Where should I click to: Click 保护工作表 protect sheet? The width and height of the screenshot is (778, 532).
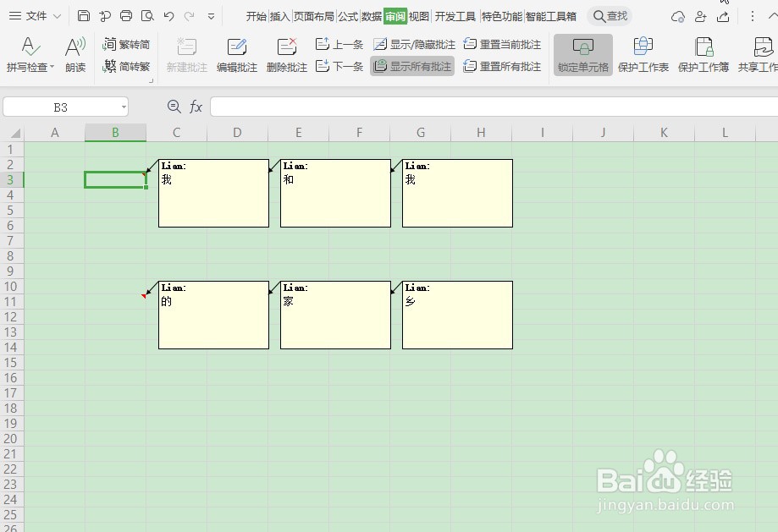coord(643,54)
